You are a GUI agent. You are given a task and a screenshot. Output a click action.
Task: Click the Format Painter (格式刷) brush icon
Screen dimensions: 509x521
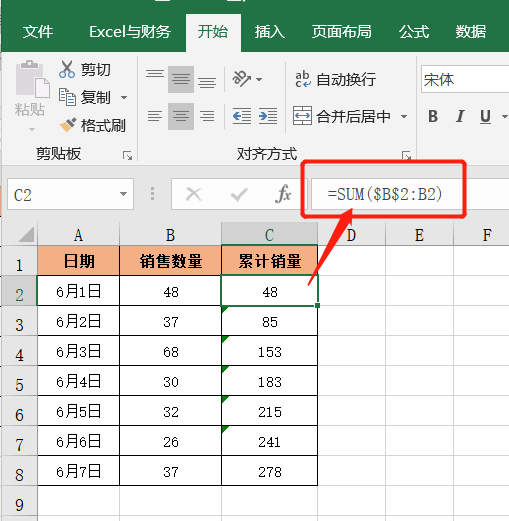(68, 125)
